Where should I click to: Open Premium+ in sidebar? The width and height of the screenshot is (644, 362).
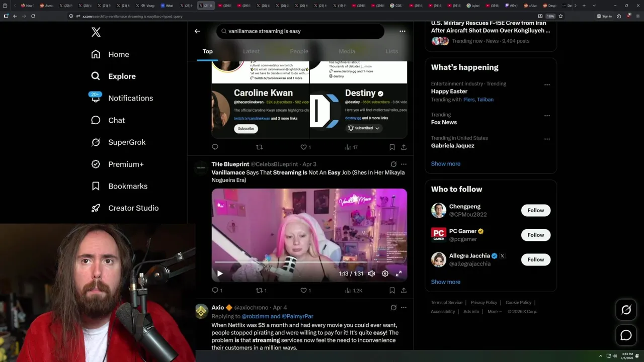(117, 164)
